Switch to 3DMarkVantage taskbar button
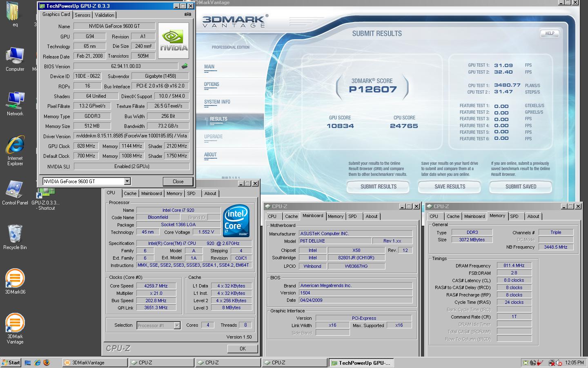Viewport: 588px width, 368px height. coord(95,363)
